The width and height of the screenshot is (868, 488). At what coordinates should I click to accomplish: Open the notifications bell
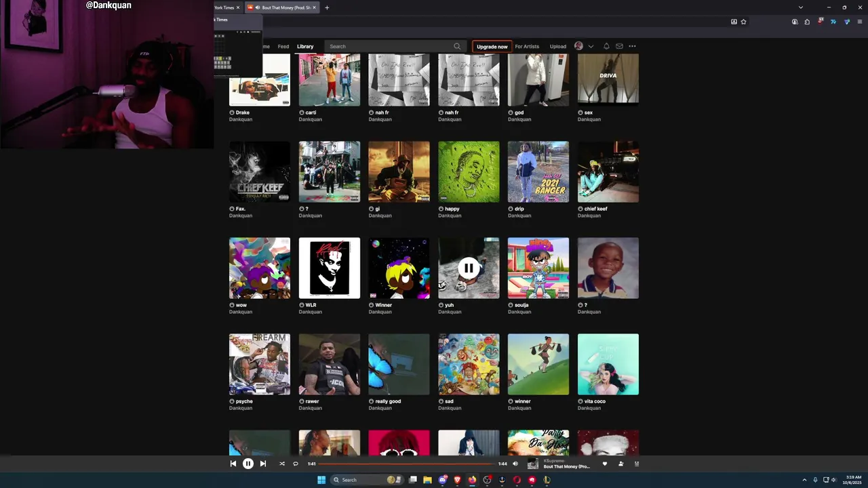point(606,46)
